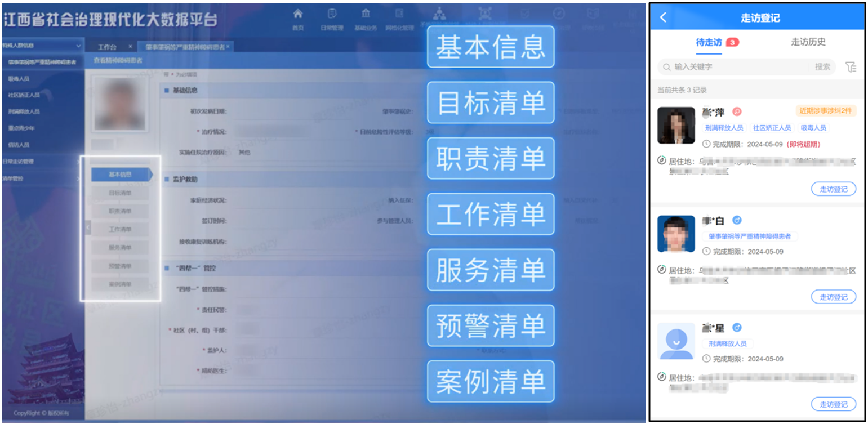This screenshot has width=868, height=424.
Task: Open the filter icon beside 搜索
Action: pos(851,67)
